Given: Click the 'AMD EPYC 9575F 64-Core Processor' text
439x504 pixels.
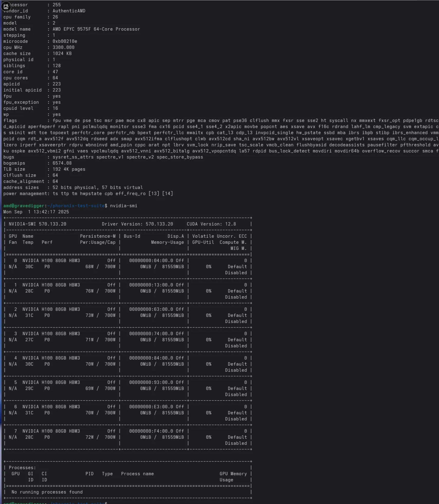Looking at the screenshot, I should pos(96,29).
